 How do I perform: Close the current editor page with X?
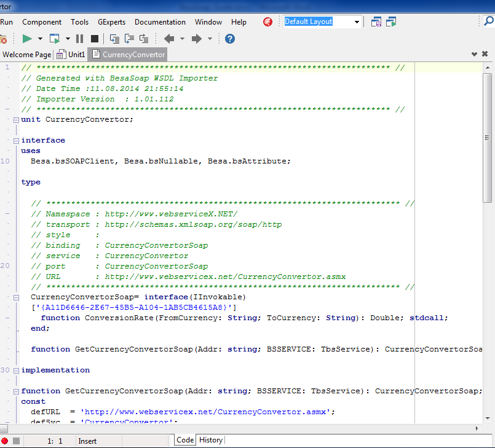[x=485, y=54]
